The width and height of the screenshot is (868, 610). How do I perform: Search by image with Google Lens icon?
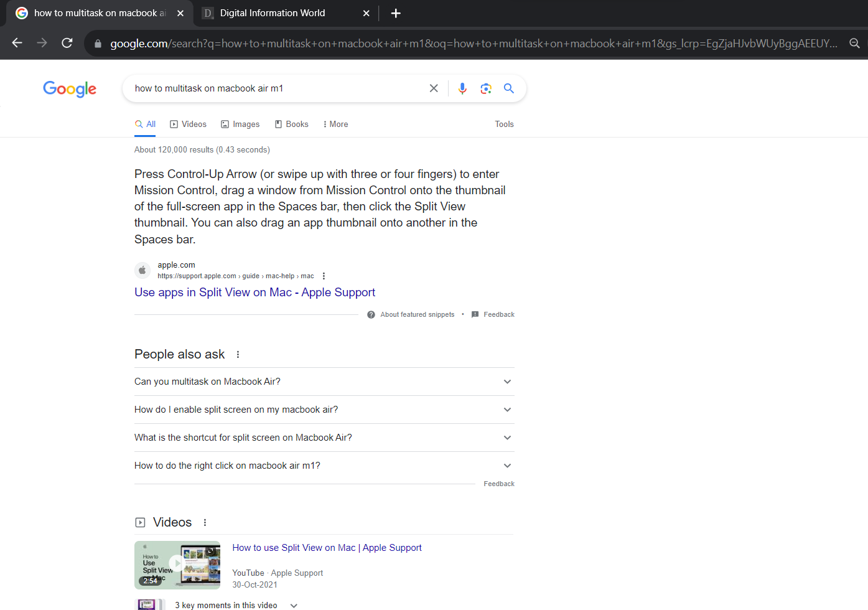pyautogui.click(x=486, y=88)
